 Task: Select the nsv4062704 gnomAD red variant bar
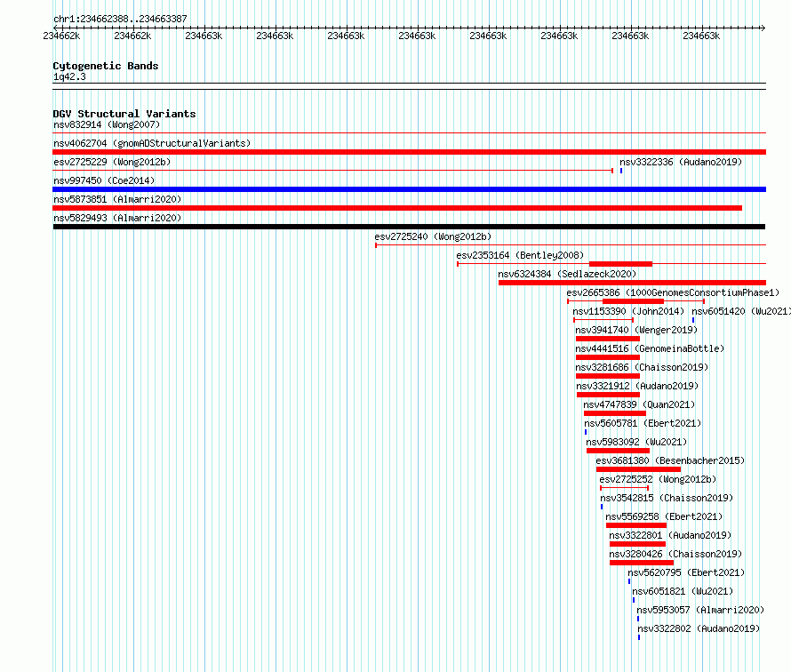point(409,152)
